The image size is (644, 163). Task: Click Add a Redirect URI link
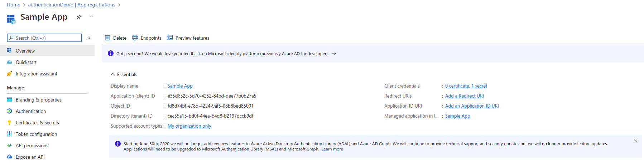point(465,96)
